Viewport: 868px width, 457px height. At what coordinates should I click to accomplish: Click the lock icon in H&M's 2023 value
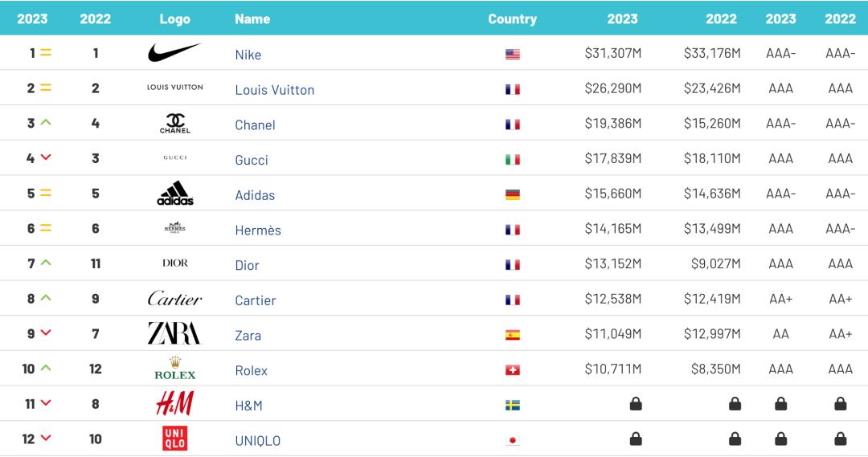pyautogui.click(x=635, y=404)
